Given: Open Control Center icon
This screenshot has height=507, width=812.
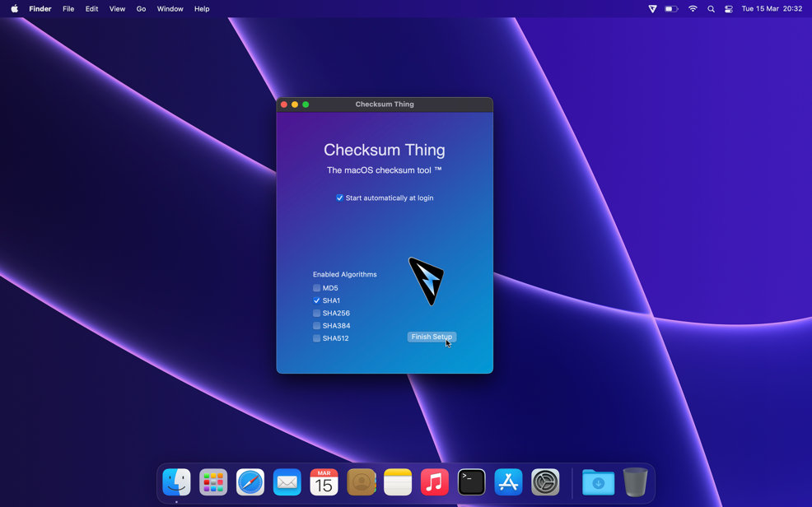Looking at the screenshot, I should click(x=729, y=9).
